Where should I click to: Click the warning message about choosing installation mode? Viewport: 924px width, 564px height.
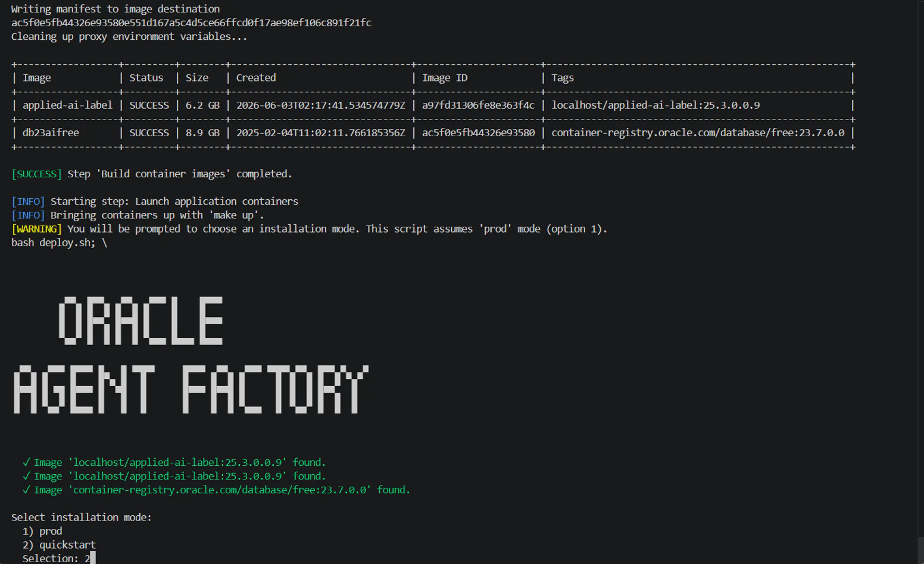point(338,228)
